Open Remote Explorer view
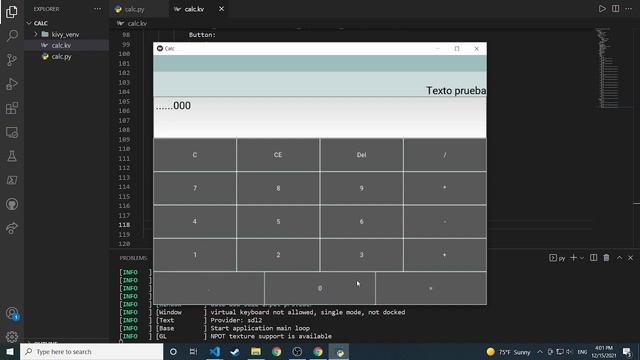 [12, 132]
